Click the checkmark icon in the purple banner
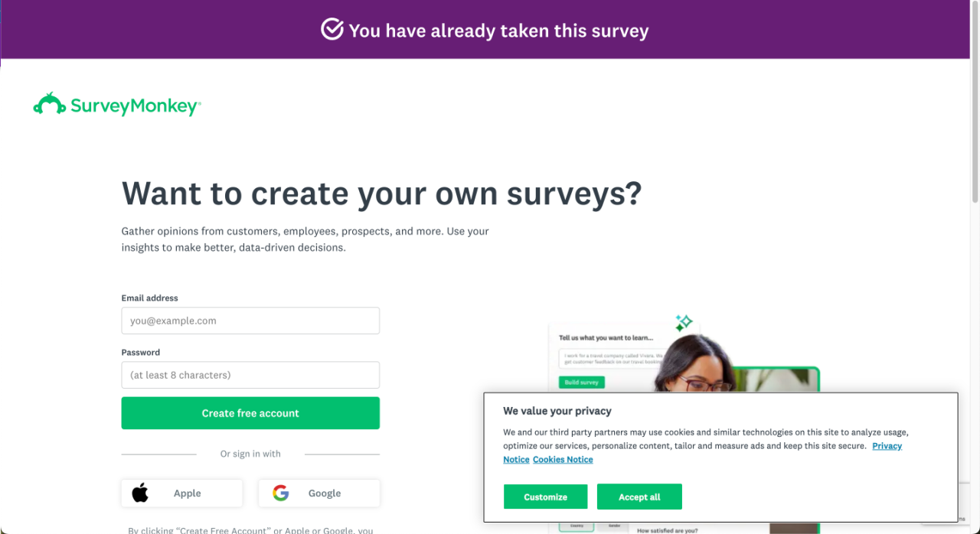 (x=332, y=30)
